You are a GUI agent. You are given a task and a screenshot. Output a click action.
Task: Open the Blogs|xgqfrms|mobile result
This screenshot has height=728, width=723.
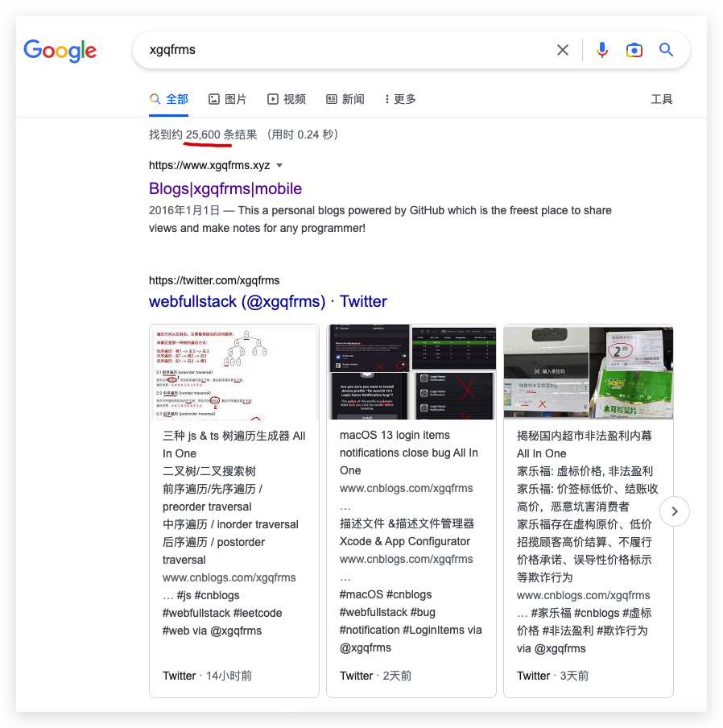(225, 188)
